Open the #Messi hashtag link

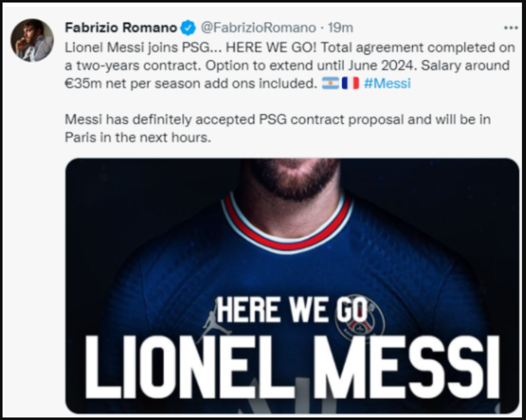(387, 83)
